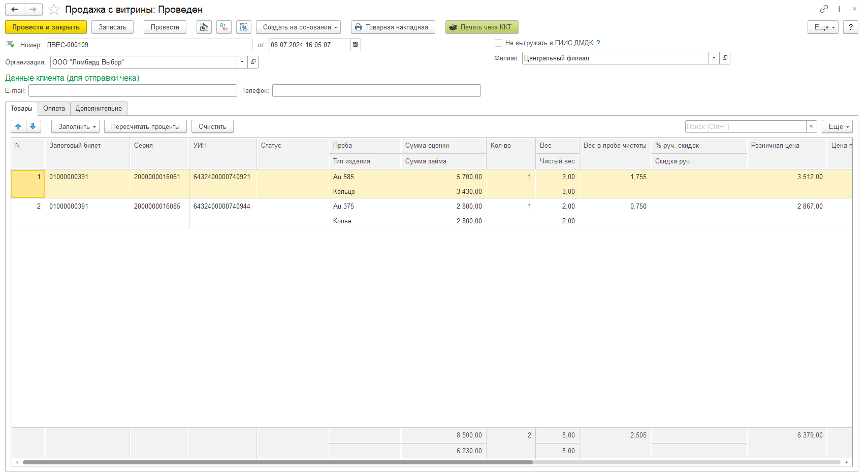The width and height of the screenshot is (868, 473).
Task: Focus the Телефон input field
Action: tap(376, 90)
